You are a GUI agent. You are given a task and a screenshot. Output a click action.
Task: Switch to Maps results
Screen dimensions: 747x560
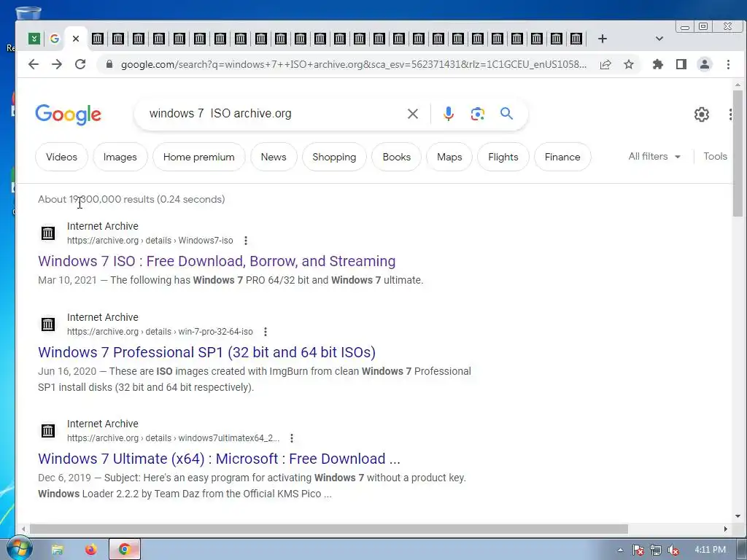(x=449, y=157)
